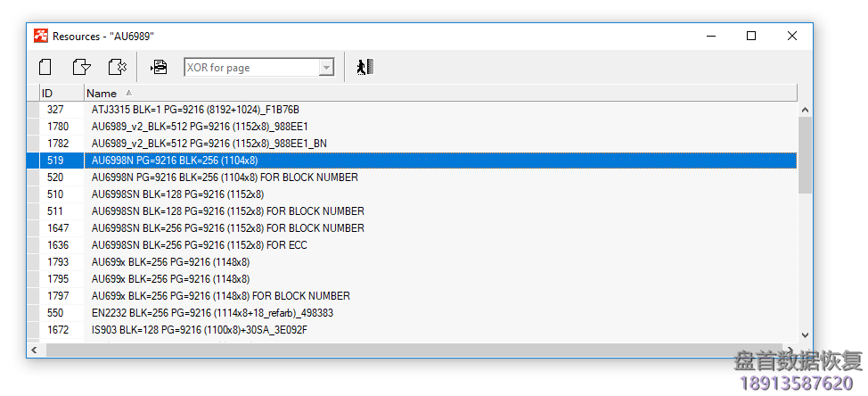
Task: Select AU6998SN BLK=128 row ID 510
Action: (177, 194)
